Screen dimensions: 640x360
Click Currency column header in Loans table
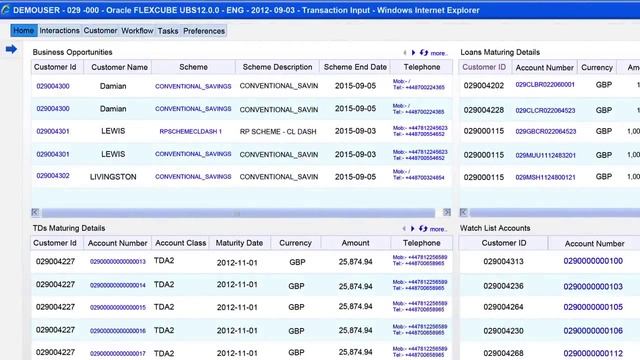pyautogui.click(x=597, y=67)
